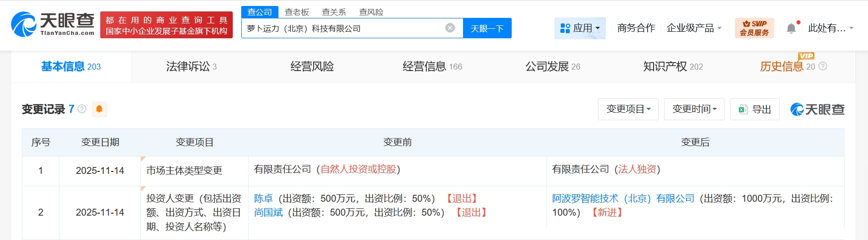Screen dimensions: 868x240
Task: Click the SVIP member service badge
Action: pyautogui.click(x=754, y=28)
